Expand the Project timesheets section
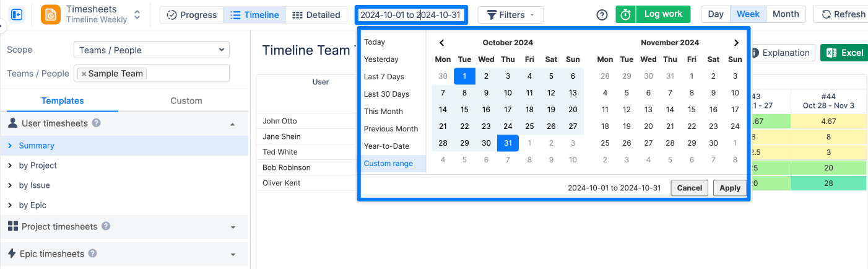The width and height of the screenshot is (868, 269). [x=233, y=227]
